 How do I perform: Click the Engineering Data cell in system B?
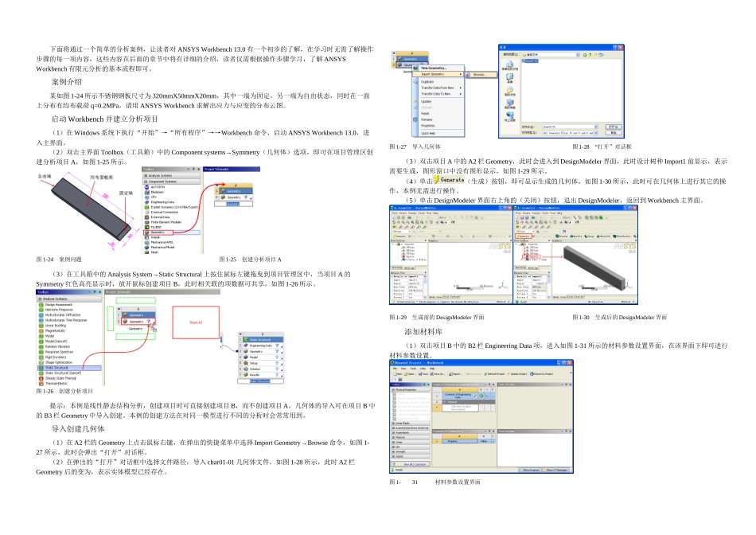pos(263,346)
